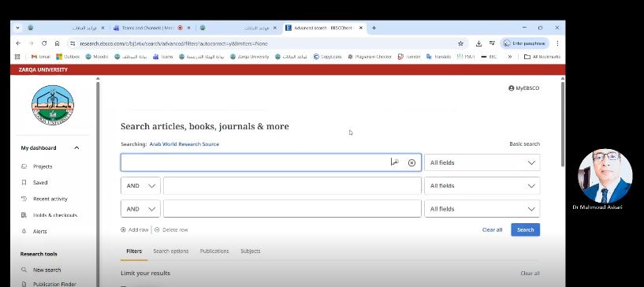The height and width of the screenshot is (287, 644).
Task: Open MyEBSCO account menu
Action: point(523,88)
